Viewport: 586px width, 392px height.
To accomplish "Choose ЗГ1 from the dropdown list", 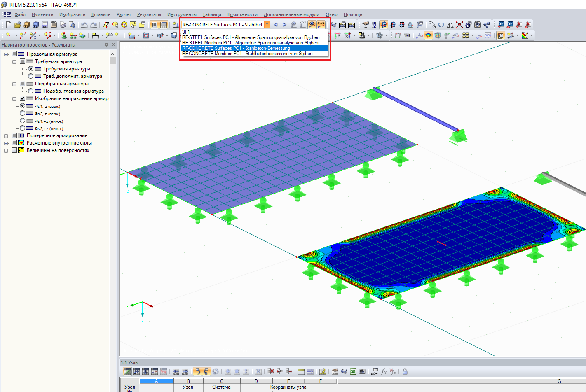I will 255,32.
